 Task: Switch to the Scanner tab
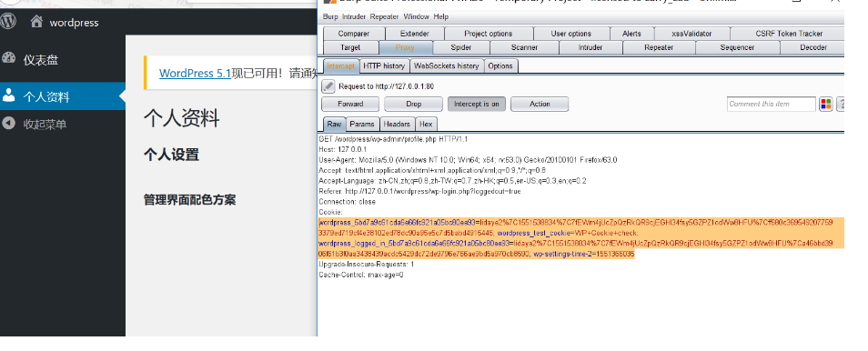pyautogui.click(x=524, y=47)
